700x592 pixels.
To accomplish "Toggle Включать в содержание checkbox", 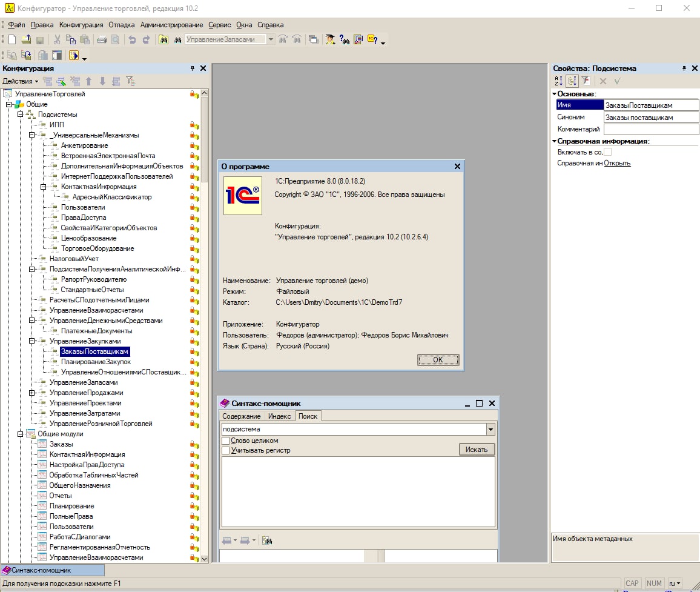I will 607,152.
